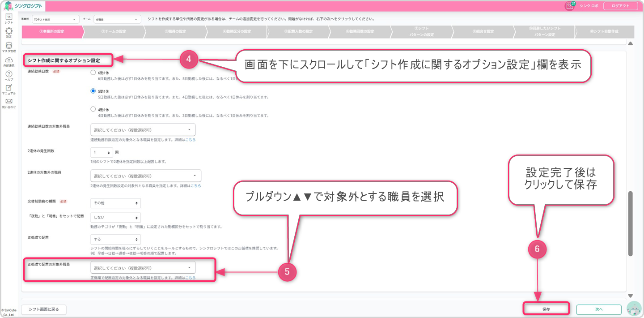The height and width of the screenshot is (318, 644).
Task: Open the 問い合わせ envelope icon
Action: pos(8,102)
